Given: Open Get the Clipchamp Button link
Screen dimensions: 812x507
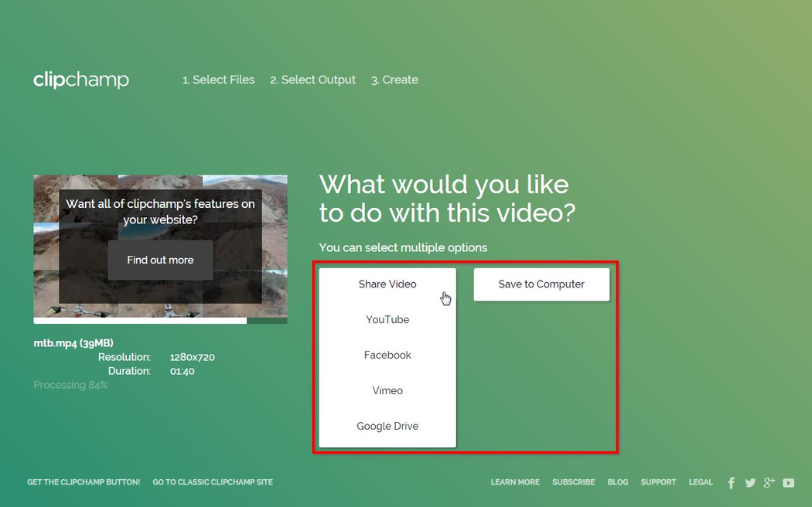Looking at the screenshot, I should point(84,482).
